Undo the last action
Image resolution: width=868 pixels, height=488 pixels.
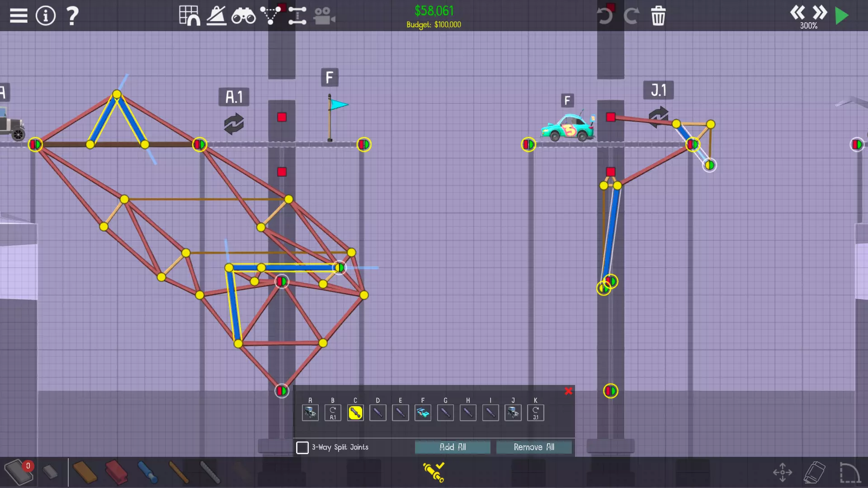click(x=604, y=16)
